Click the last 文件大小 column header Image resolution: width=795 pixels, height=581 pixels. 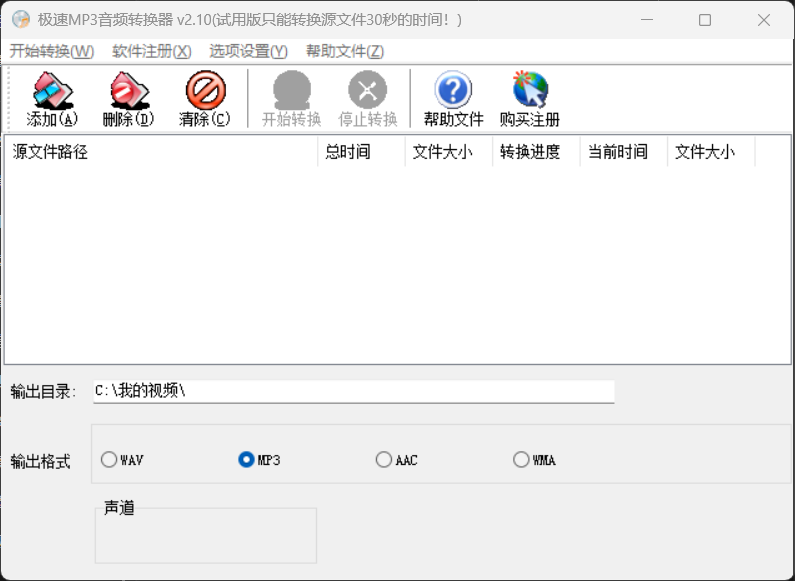tap(711, 152)
